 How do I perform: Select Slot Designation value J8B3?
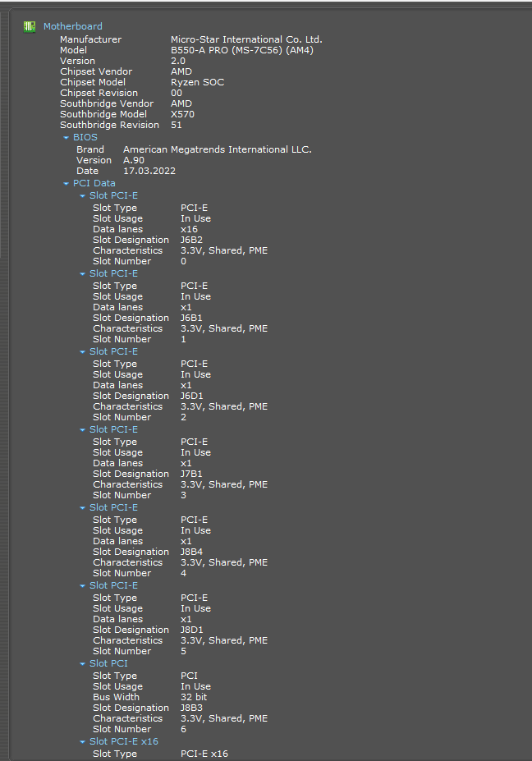click(192, 708)
